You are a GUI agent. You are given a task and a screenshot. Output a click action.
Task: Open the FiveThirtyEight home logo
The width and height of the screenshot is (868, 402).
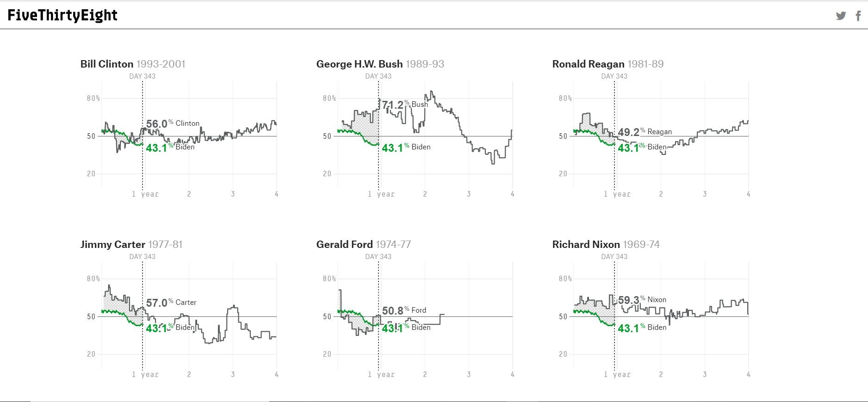click(x=62, y=15)
